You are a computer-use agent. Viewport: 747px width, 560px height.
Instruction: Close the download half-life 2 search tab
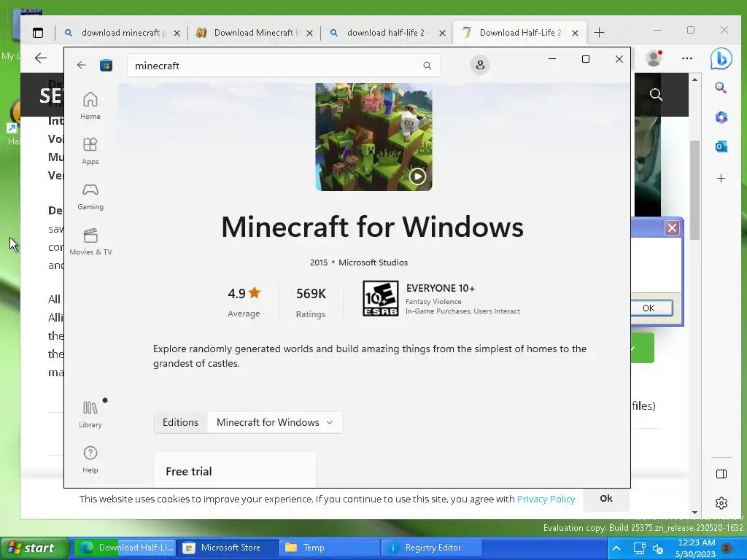(x=442, y=34)
